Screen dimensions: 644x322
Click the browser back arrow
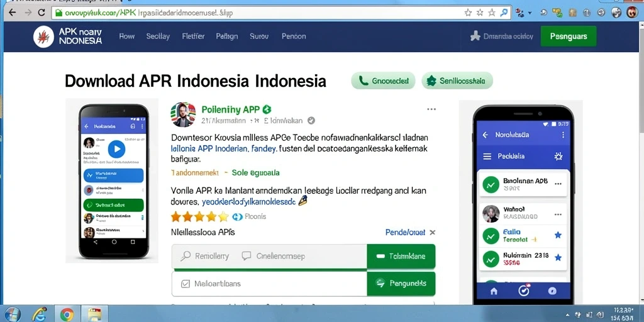[x=13, y=13]
